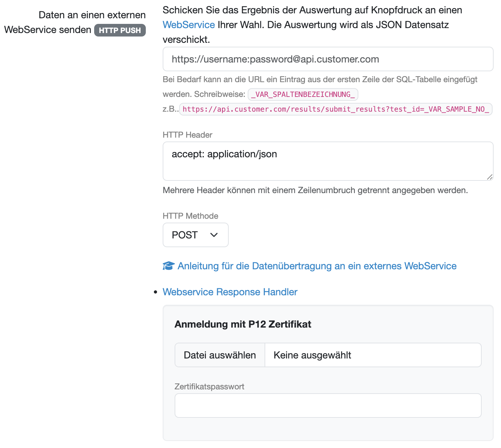Image resolution: width=501 pixels, height=448 pixels.
Task: Click inside the HTTP Header textarea
Action: [328, 161]
